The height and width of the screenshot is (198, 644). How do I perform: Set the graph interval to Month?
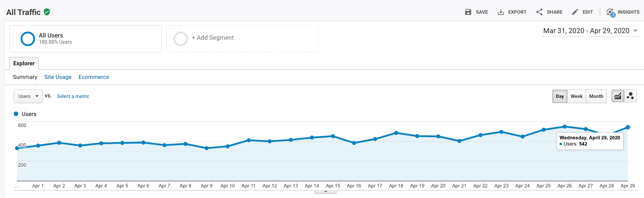(596, 96)
